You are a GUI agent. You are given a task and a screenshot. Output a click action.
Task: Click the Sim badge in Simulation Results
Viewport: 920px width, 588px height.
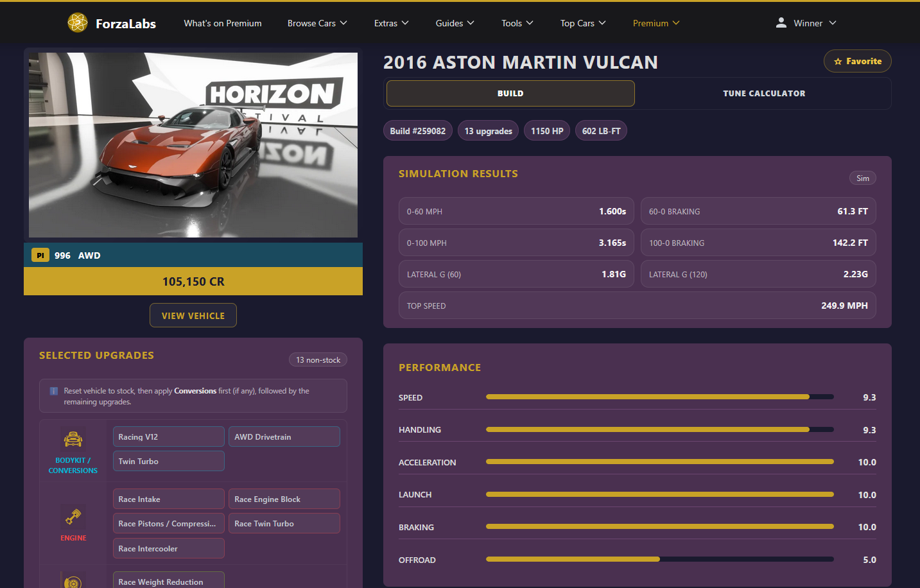point(862,178)
